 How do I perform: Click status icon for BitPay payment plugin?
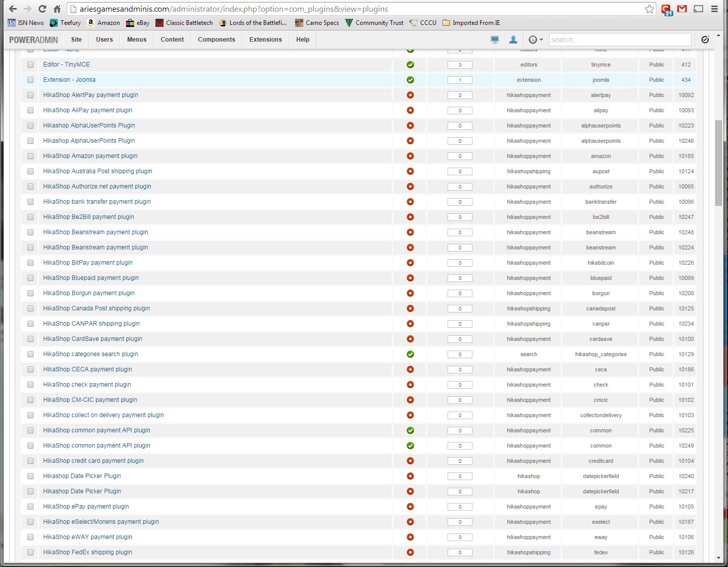tap(410, 263)
